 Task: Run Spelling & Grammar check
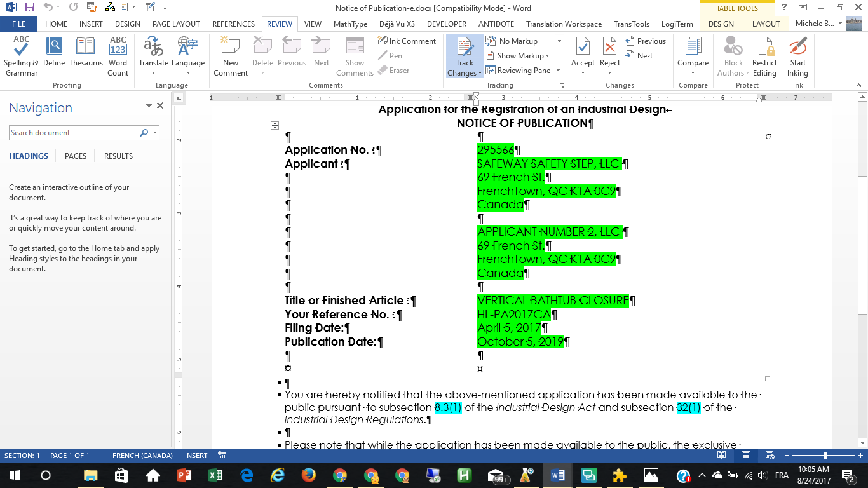[x=21, y=56]
